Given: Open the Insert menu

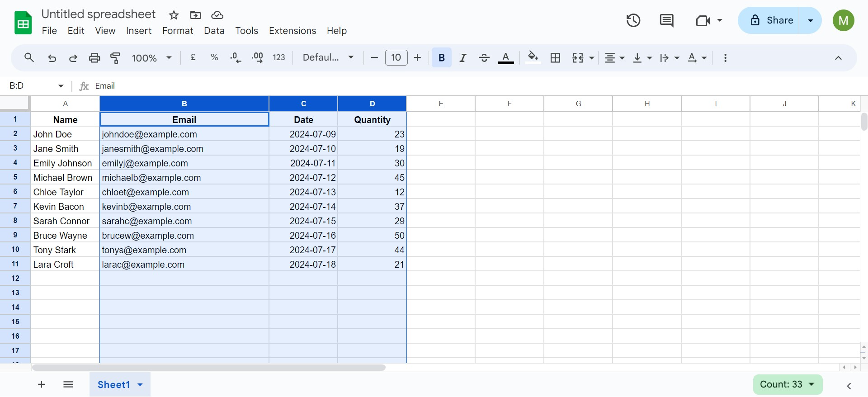Looking at the screenshot, I should point(139,31).
